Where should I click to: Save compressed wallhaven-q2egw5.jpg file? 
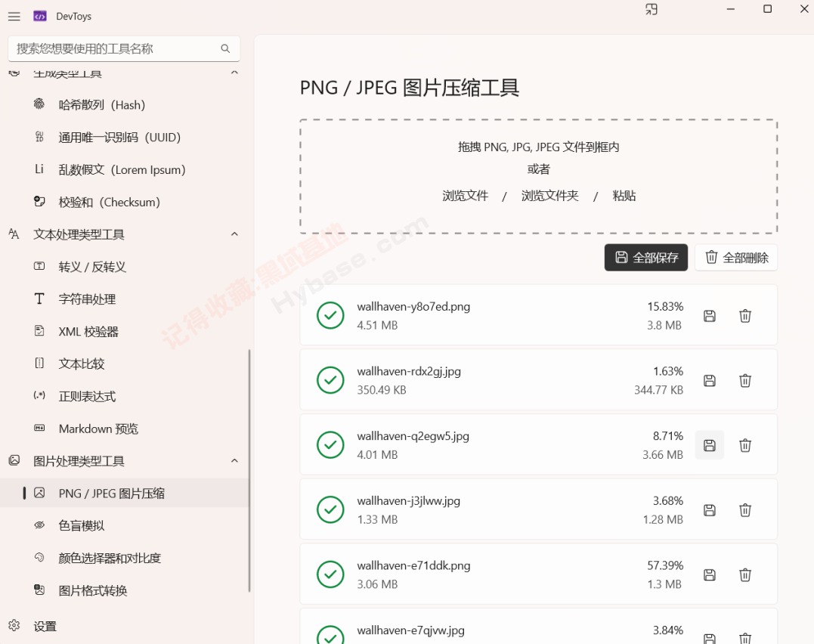[x=710, y=445]
